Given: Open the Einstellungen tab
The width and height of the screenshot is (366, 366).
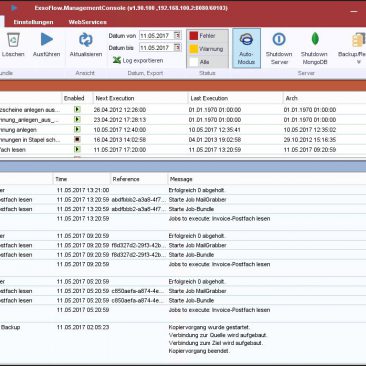Looking at the screenshot, I should pyautogui.click(x=33, y=22).
